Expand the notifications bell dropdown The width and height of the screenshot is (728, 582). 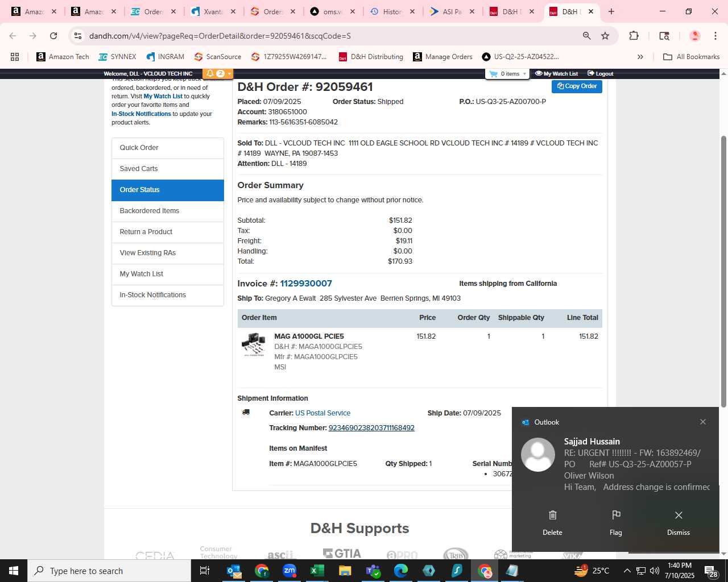point(218,74)
